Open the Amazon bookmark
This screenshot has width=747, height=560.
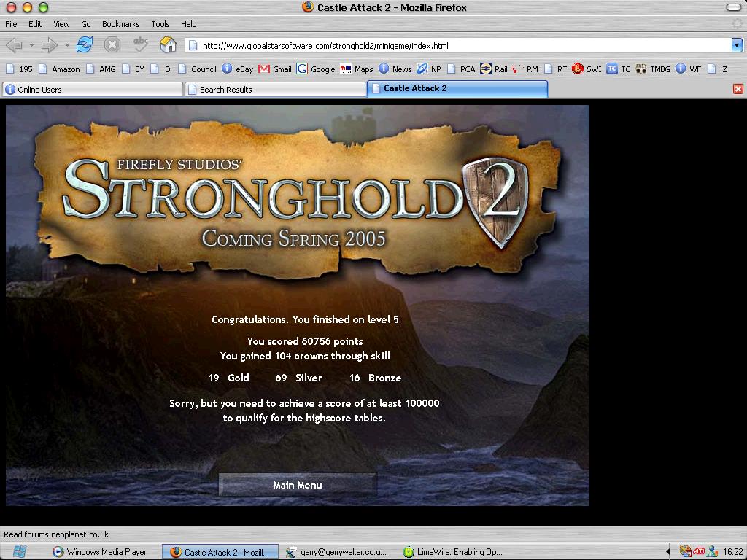click(60, 69)
